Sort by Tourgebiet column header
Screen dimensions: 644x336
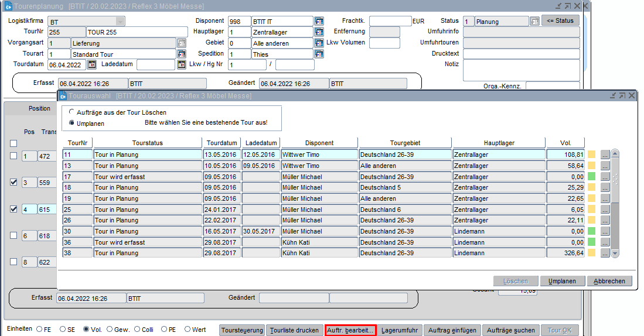tap(405, 143)
